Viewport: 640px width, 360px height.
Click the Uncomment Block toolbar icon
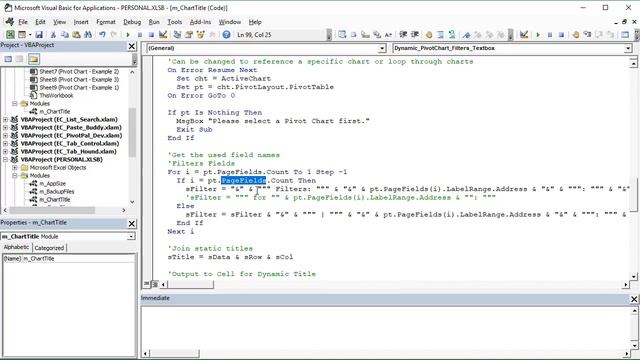(452, 35)
